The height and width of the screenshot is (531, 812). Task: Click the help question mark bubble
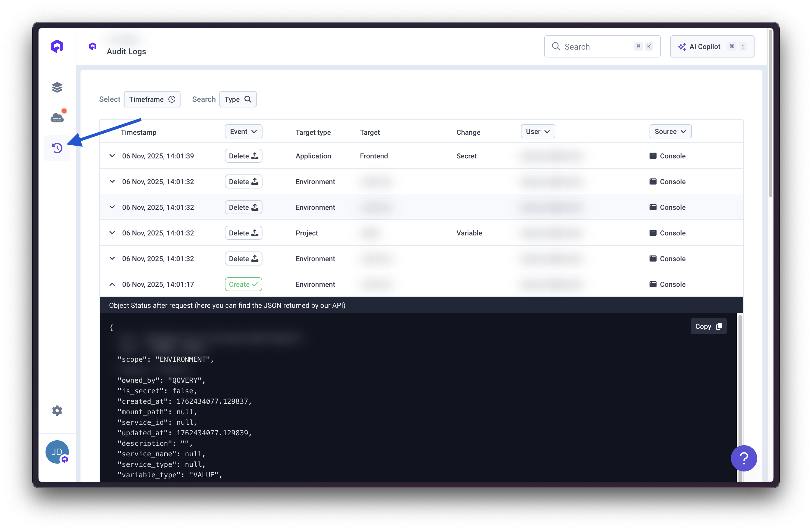click(x=744, y=458)
